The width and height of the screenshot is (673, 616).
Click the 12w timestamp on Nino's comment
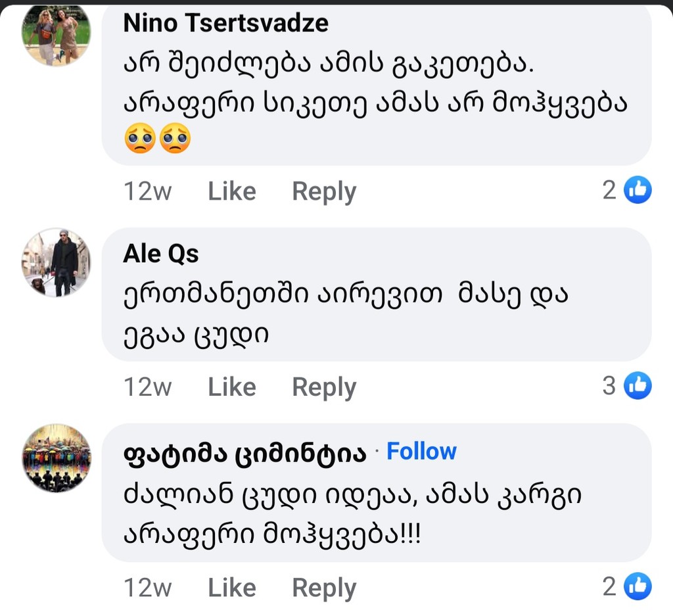pyautogui.click(x=147, y=191)
